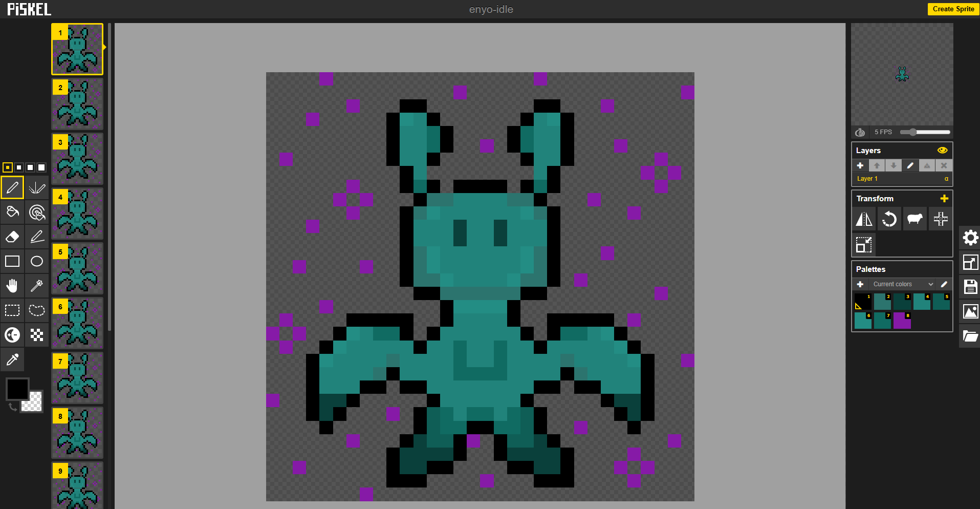Open the Current colors palette dropdown
Screen dimensions: 980x509
click(903, 284)
